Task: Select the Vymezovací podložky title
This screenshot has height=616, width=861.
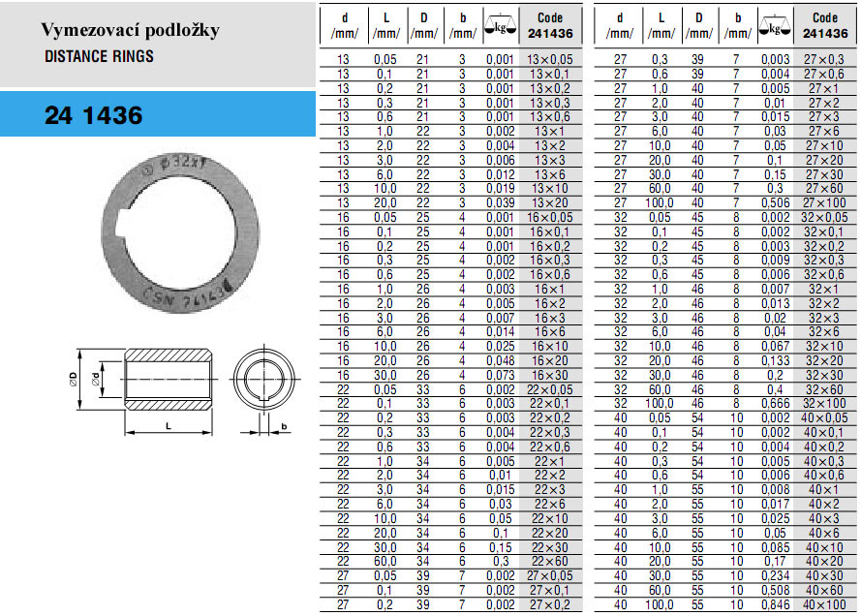Action: (x=129, y=30)
